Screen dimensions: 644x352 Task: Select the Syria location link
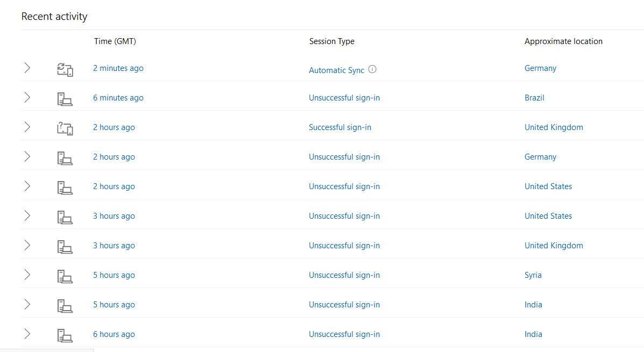533,275
